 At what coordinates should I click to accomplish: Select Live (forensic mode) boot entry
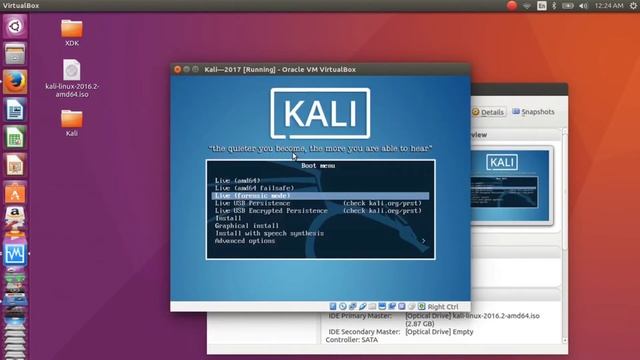click(320, 196)
